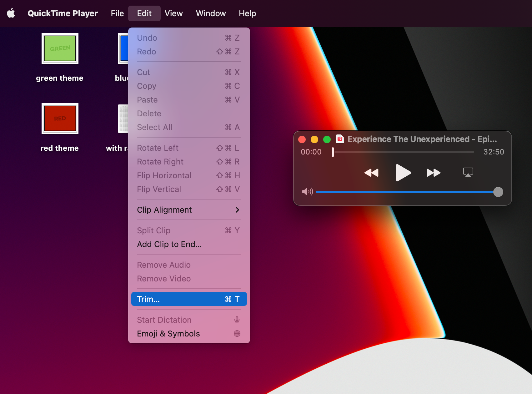Screen dimensions: 532x394
Task: Open the AirPlay options icon
Action: [x=468, y=172]
